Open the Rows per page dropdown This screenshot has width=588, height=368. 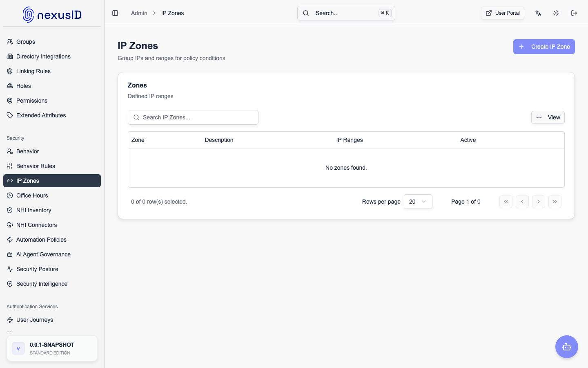[x=418, y=202]
